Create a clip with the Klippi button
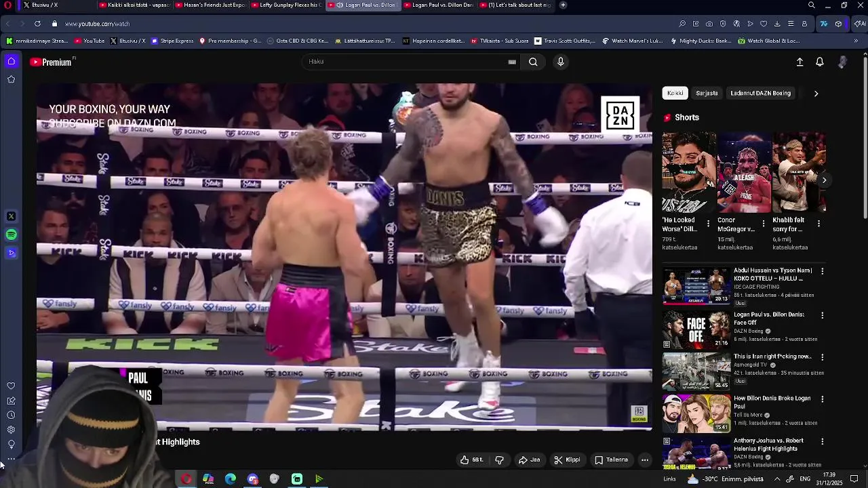The height and width of the screenshot is (488, 868). [x=567, y=460]
